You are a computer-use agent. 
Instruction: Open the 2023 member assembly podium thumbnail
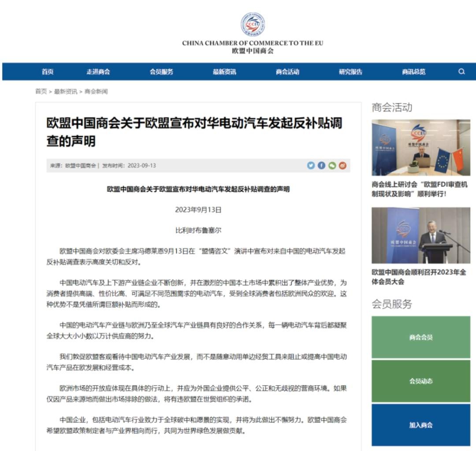click(x=421, y=235)
